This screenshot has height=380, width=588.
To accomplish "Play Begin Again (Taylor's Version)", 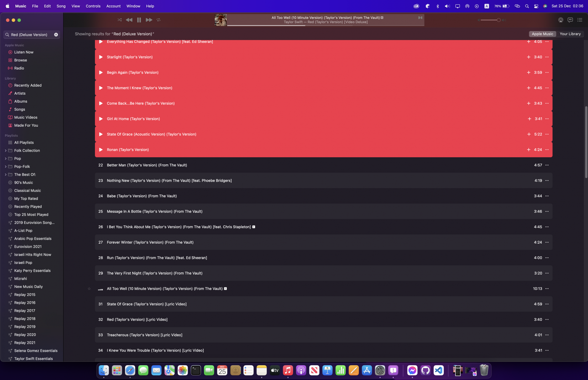I will click(101, 73).
